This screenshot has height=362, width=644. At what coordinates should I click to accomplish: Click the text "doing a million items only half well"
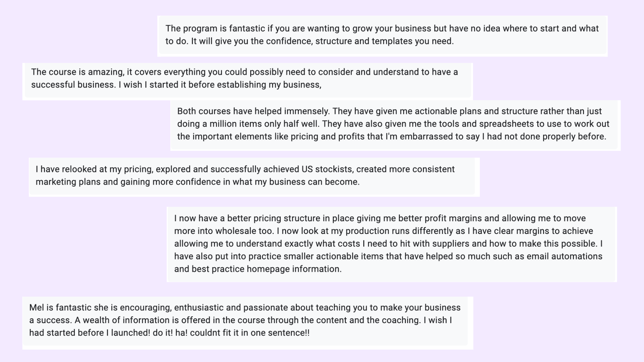[x=248, y=124]
